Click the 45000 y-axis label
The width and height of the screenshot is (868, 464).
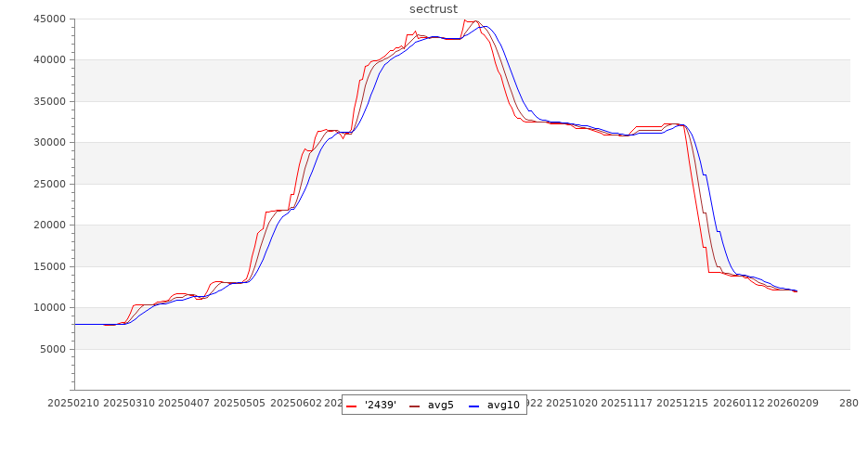point(48,19)
